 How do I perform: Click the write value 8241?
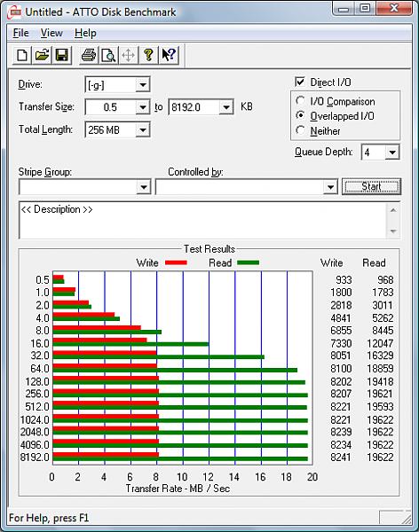pos(341,457)
